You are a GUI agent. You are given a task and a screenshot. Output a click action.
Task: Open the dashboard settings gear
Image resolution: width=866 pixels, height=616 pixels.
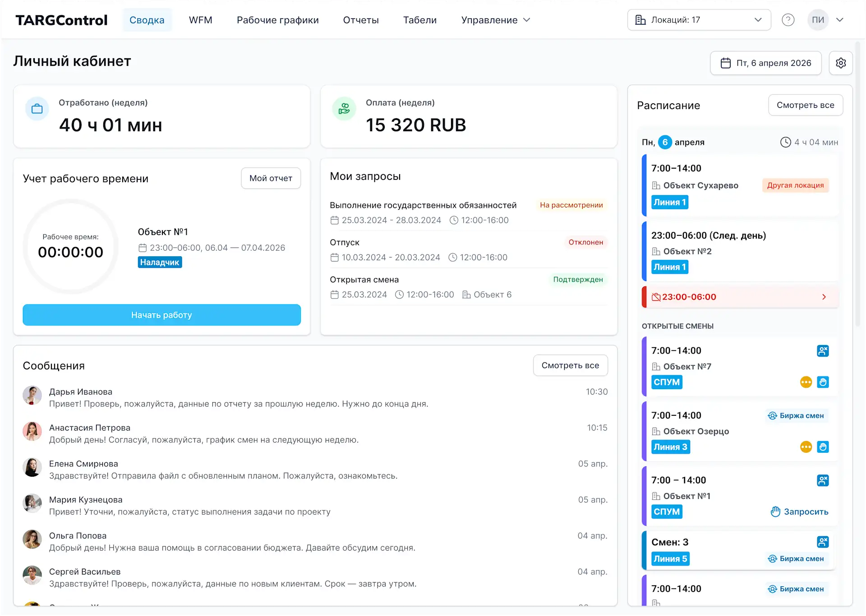pyautogui.click(x=841, y=63)
